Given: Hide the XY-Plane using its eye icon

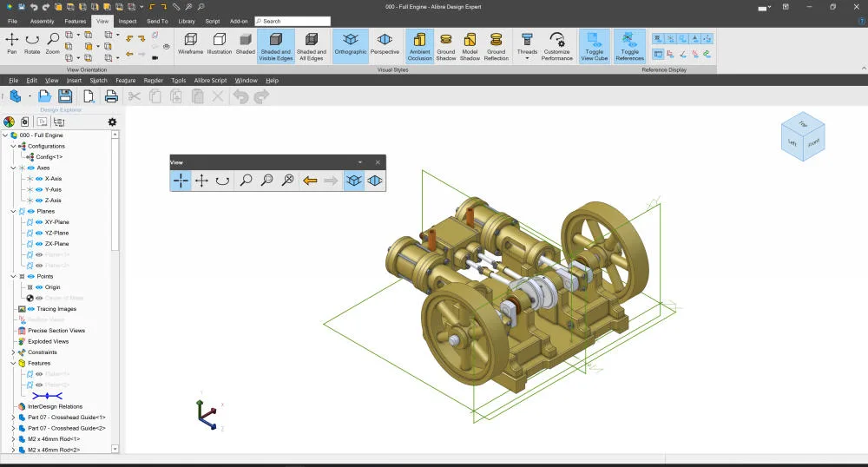Looking at the screenshot, I should point(39,222).
